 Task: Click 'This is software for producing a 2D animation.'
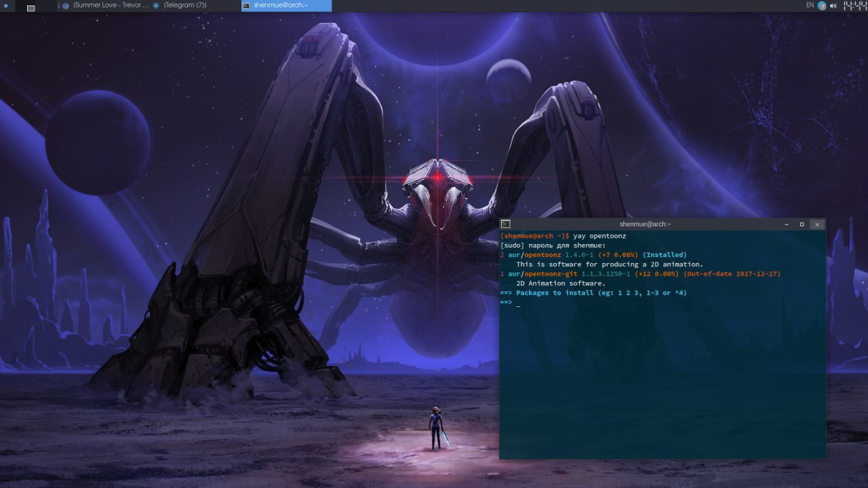point(610,264)
